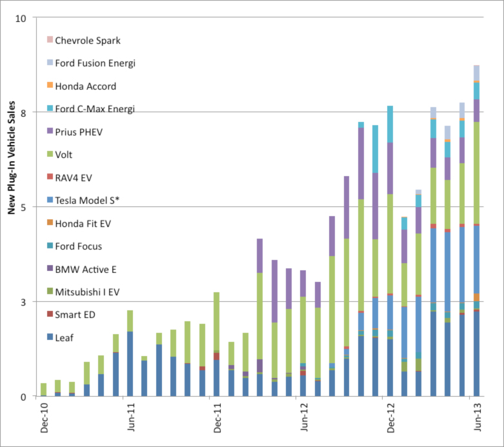The width and height of the screenshot is (504, 447).
Task: Click the Honda Fit EV legend swatch
Action: click(50, 223)
